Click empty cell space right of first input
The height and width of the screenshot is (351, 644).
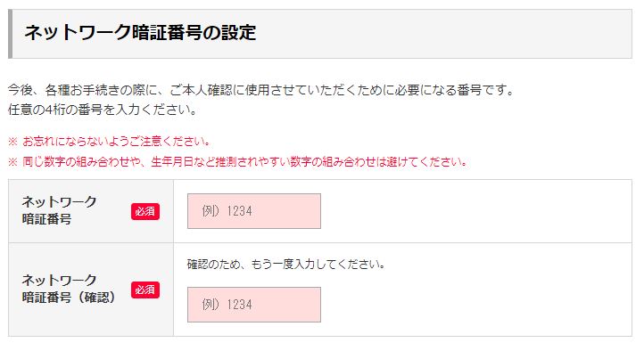click(x=476, y=211)
